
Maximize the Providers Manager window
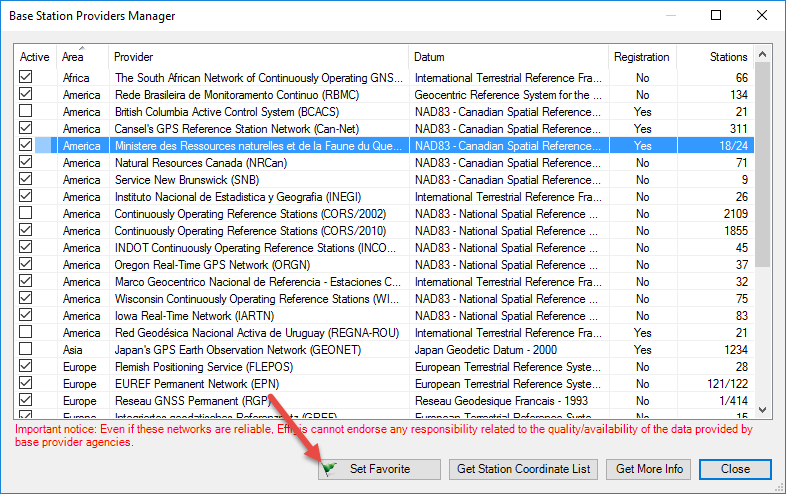(x=716, y=15)
